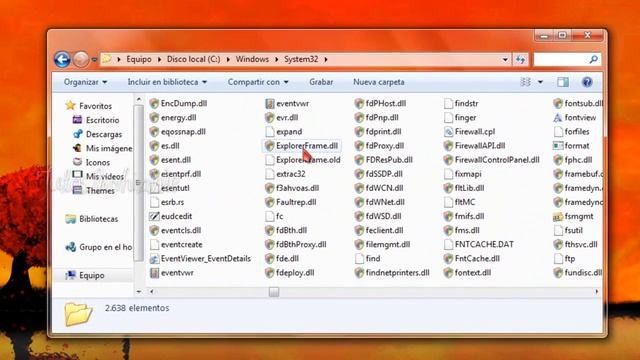Expand arrow after Windows breadcrumb
This screenshot has width=640, height=360.
tap(276, 60)
